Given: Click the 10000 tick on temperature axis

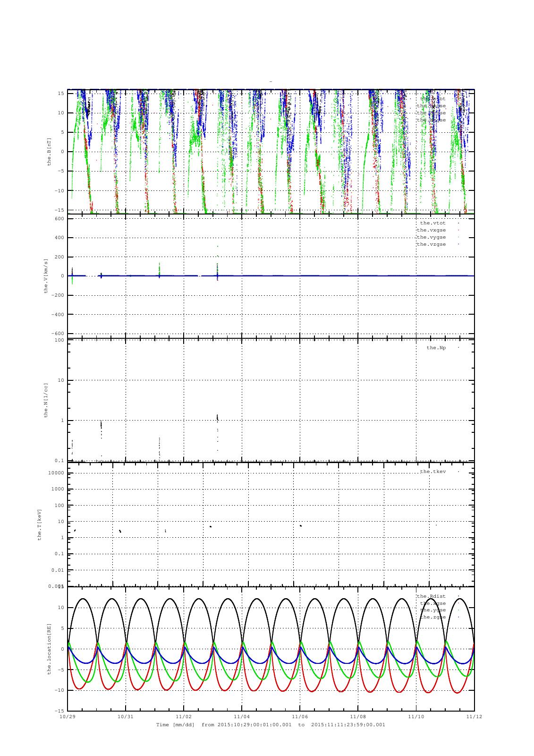Looking at the screenshot, I should (56, 473).
